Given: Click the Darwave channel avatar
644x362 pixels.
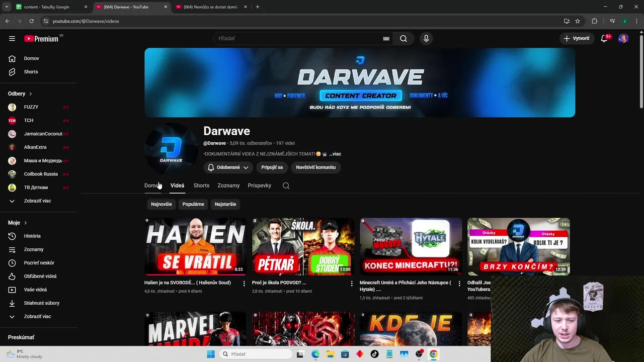Looking at the screenshot, I should tap(171, 149).
